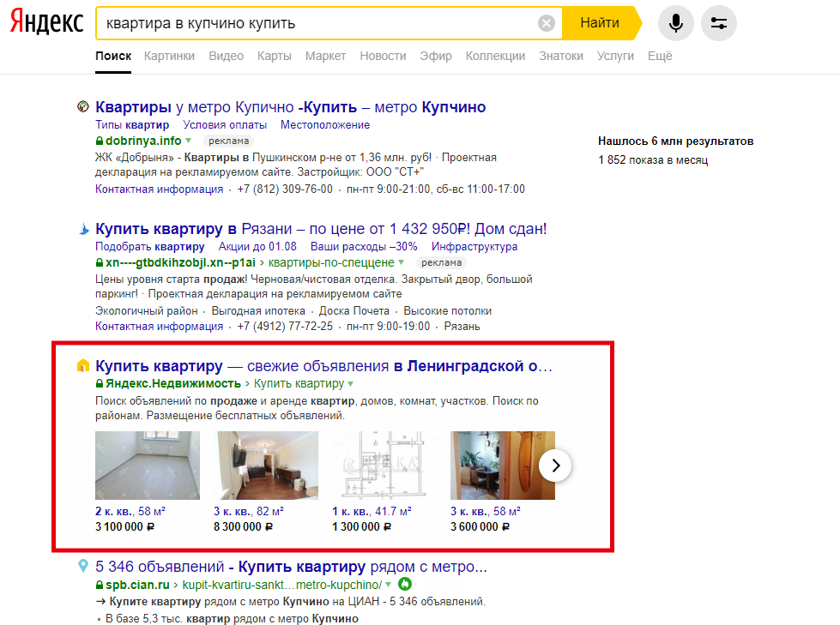
Task: Click the lock icon beside Яндекс.Недвижимость
Action: (100, 384)
